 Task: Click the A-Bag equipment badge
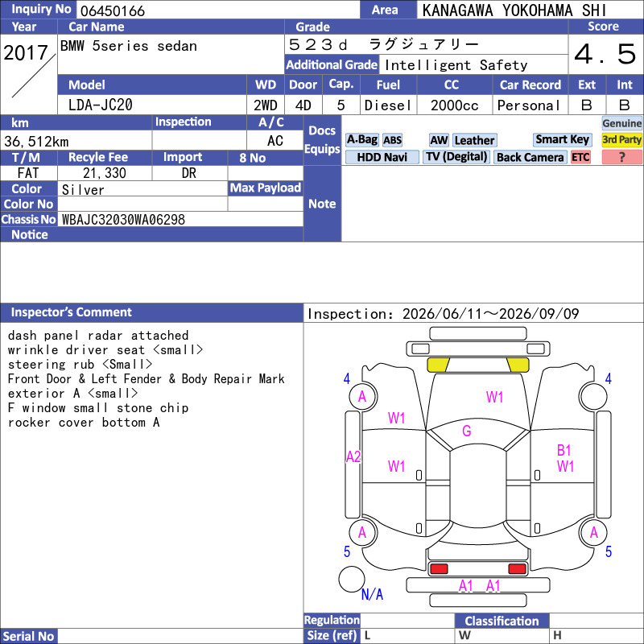361,140
